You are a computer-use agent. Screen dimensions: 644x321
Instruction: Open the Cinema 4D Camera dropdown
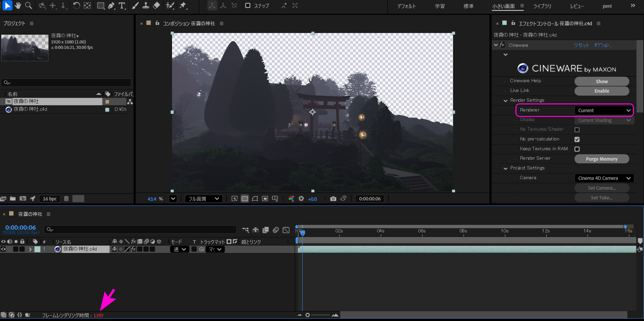(604, 178)
